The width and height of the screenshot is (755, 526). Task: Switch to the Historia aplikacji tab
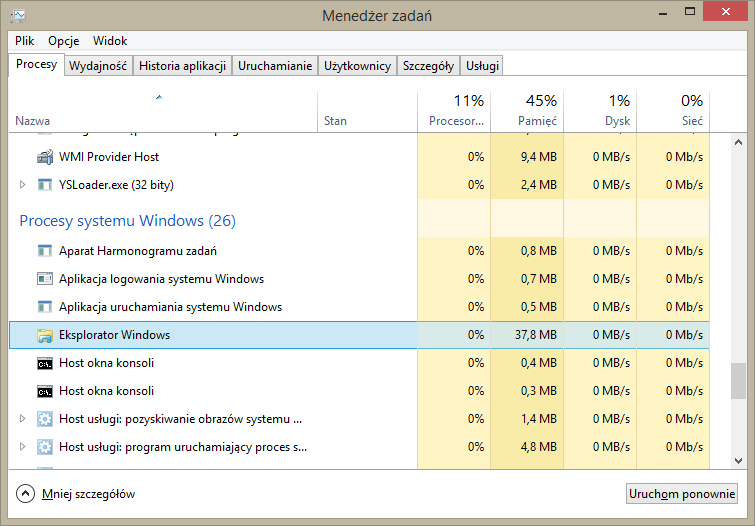182,66
